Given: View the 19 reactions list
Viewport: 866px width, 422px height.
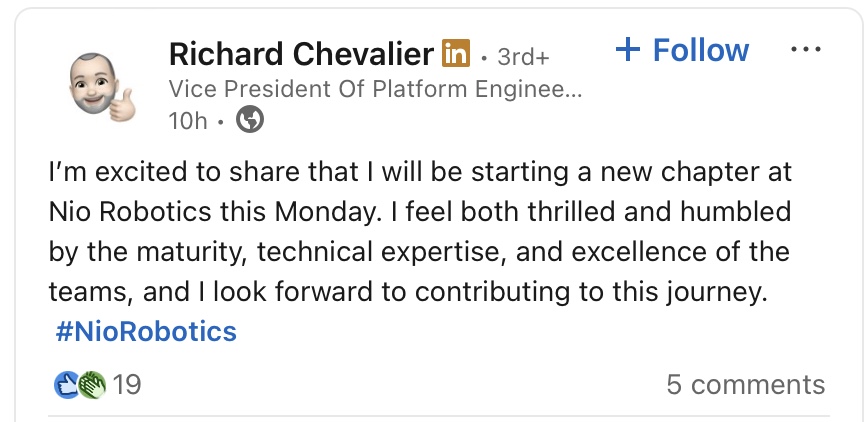Looking at the screenshot, I should tap(127, 384).
